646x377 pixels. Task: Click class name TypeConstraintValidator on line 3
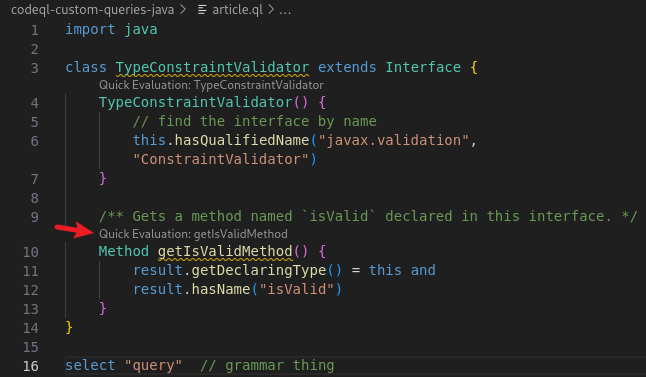[212, 67]
